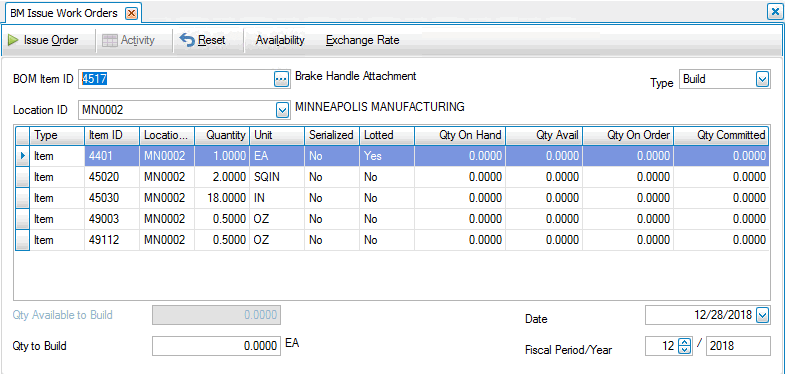Click the Issue Order toolbar button

pos(43,40)
